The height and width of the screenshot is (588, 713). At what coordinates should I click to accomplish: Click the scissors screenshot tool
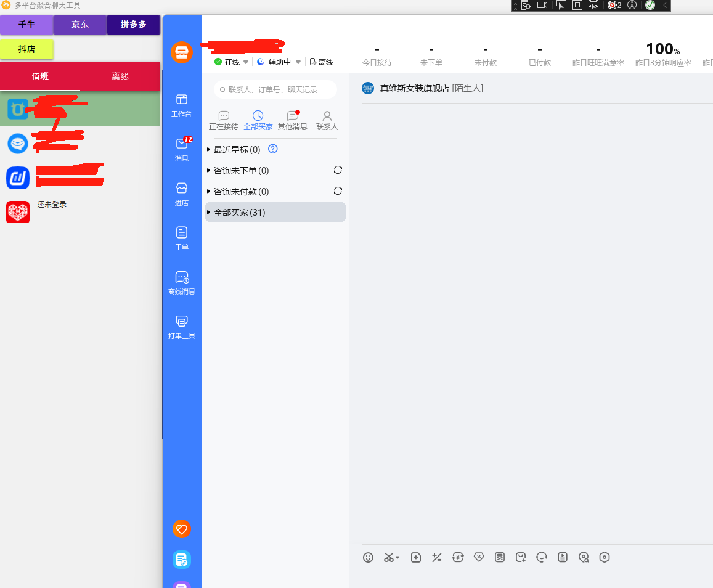coord(389,557)
